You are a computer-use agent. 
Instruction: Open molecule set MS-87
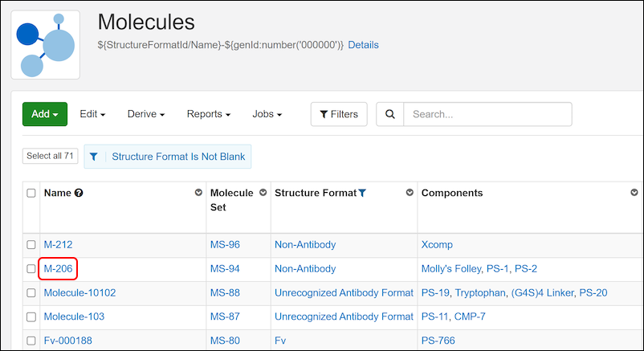pos(225,316)
